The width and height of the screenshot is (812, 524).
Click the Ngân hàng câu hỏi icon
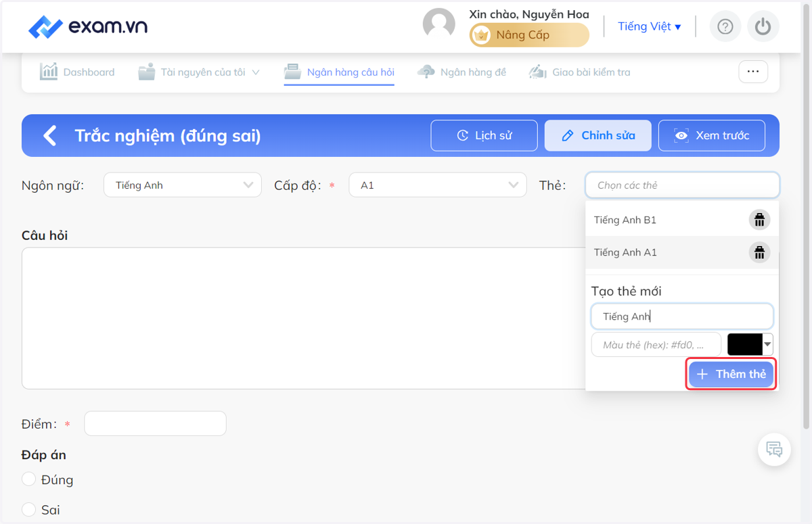292,72
